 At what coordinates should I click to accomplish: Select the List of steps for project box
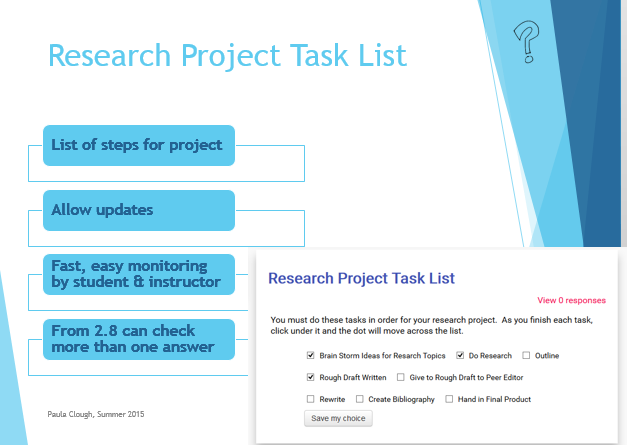pyautogui.click(x=138, y=145)
